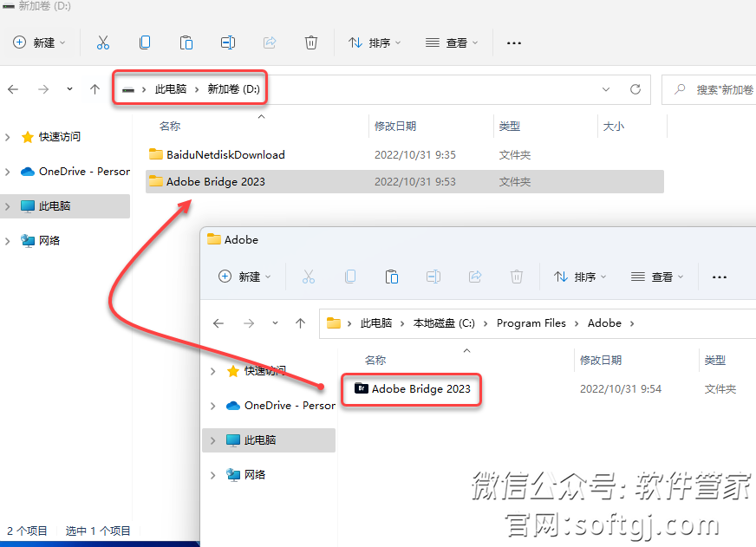The width and height of the screenshot is (756, 547).
Task: Go up one level in D: window
Action: click(95, 89)
